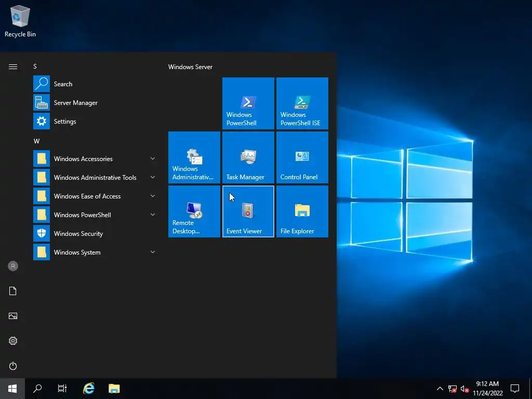Expand the Windows PowerShell folder chevron
The image size is (532, 399).
pos(153,215)
